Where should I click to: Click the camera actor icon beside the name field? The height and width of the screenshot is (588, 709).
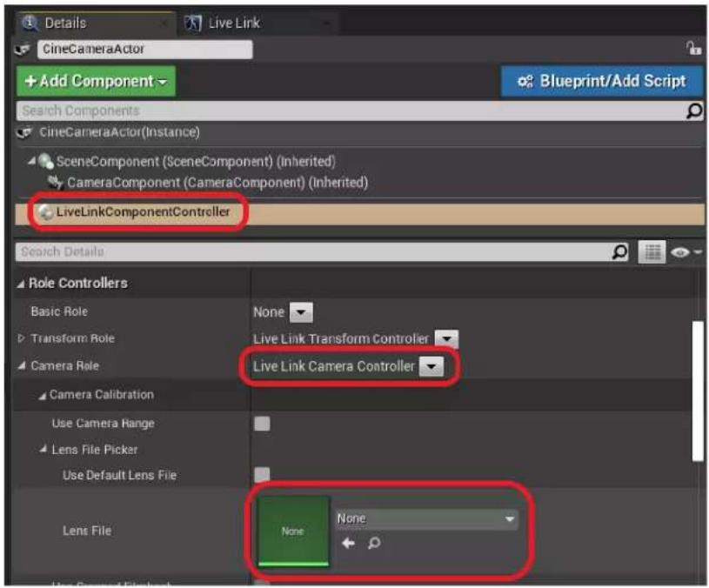tap(23, 49)
